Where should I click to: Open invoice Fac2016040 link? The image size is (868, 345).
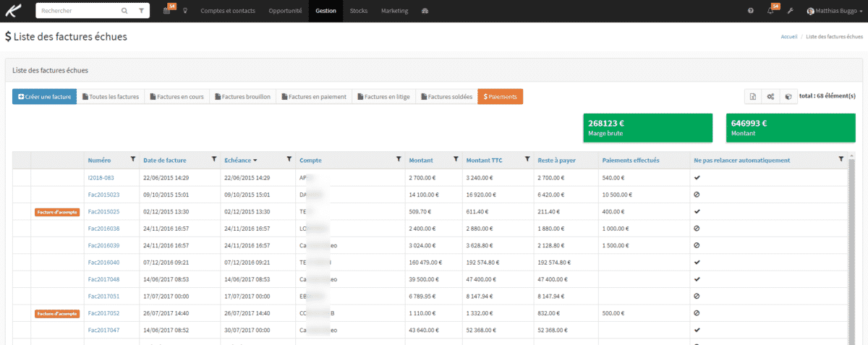[x=103, y=262]
